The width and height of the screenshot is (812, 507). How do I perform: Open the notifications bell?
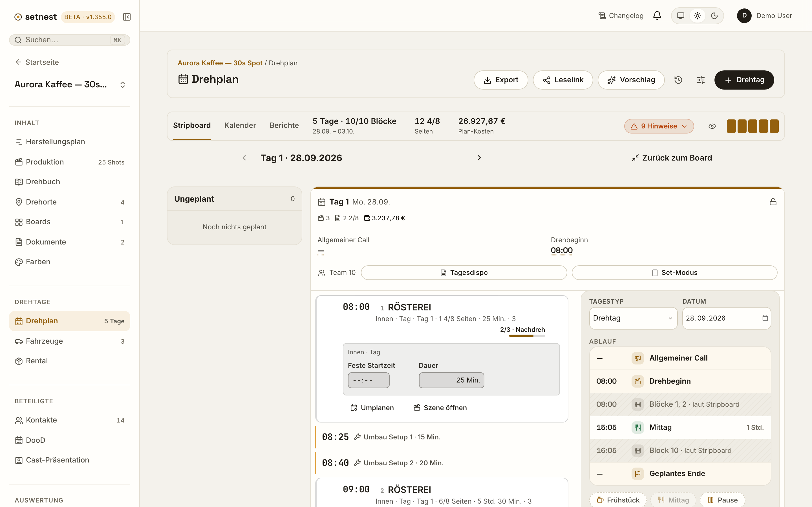click(x=657, y=16)
